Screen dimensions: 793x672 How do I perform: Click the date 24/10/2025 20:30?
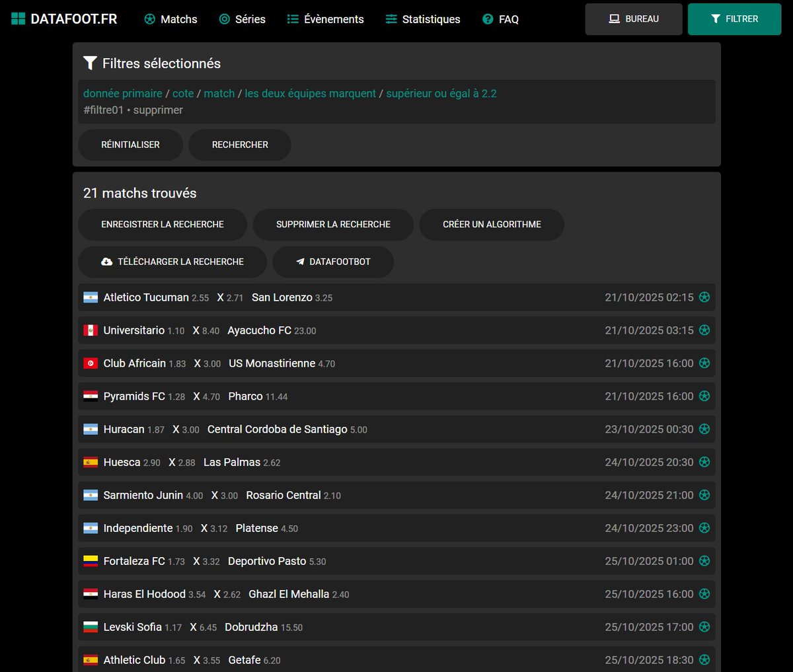pyautogui.click(x=649, y=463)
